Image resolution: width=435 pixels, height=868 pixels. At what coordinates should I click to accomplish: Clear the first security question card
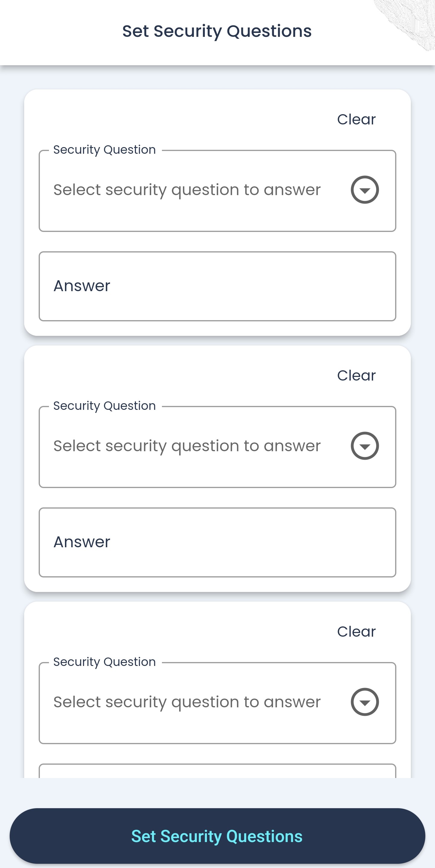pyautogui.click(x=356, y=119)
